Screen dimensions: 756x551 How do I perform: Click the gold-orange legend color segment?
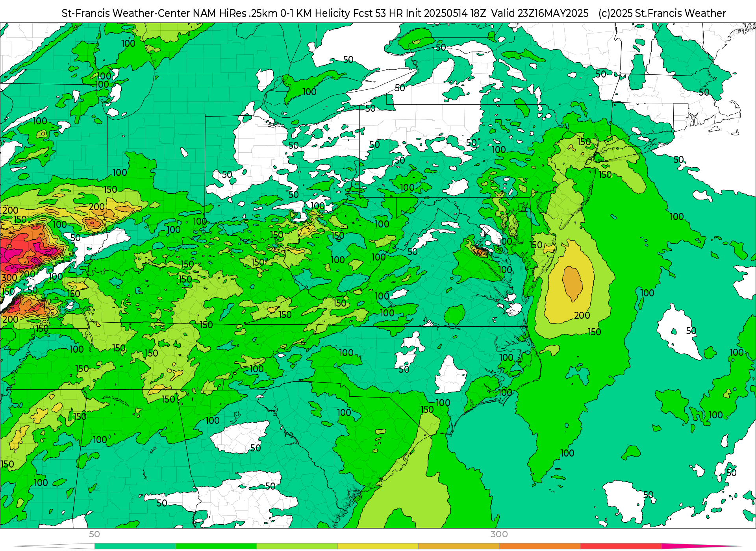coord(459,546)
